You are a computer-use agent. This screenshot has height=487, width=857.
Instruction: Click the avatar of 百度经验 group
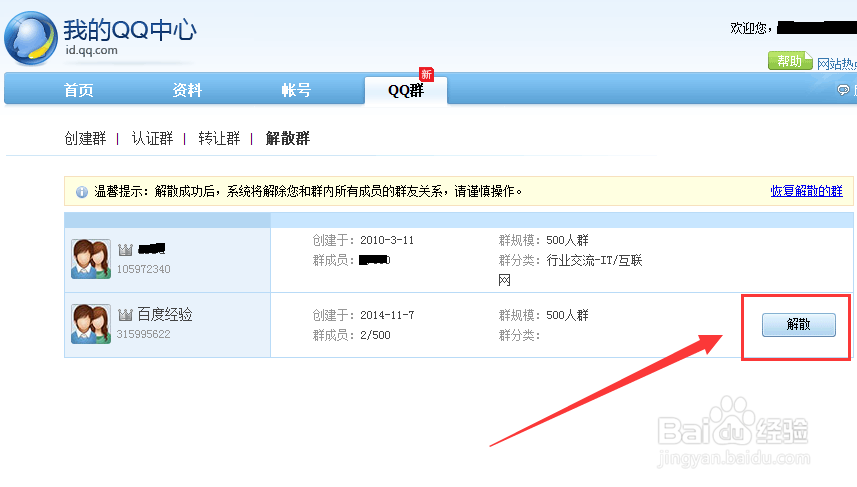[91, 324]
